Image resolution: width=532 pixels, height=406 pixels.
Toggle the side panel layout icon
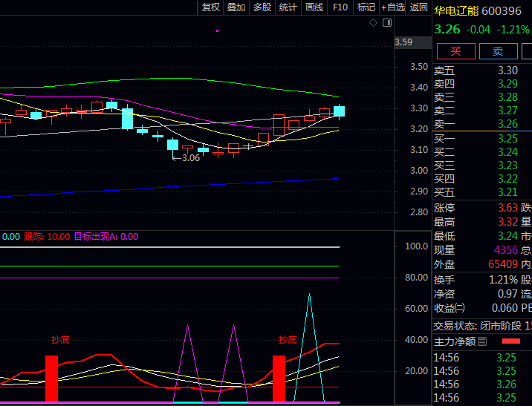coord(387,23)
